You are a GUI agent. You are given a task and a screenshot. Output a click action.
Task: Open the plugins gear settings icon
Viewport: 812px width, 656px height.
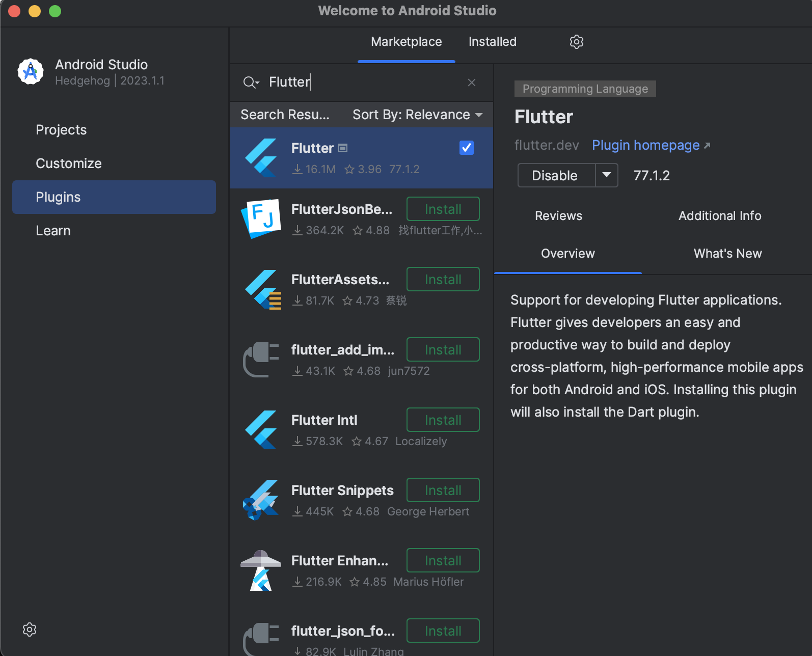[576, 42]
